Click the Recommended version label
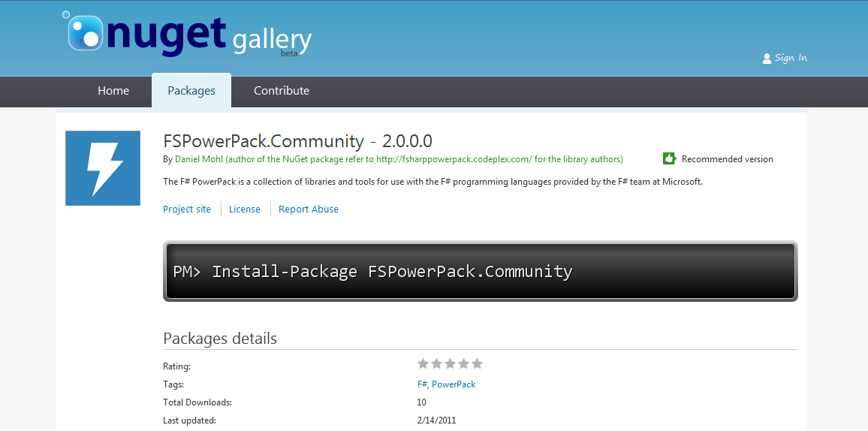 pos(728,159)
